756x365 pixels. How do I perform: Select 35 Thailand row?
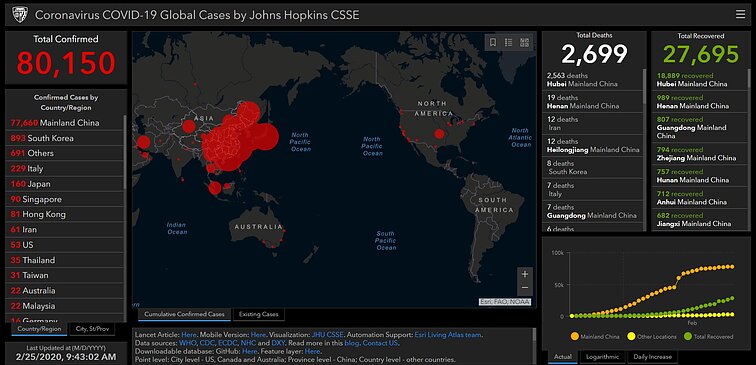(x=65, y=260)
